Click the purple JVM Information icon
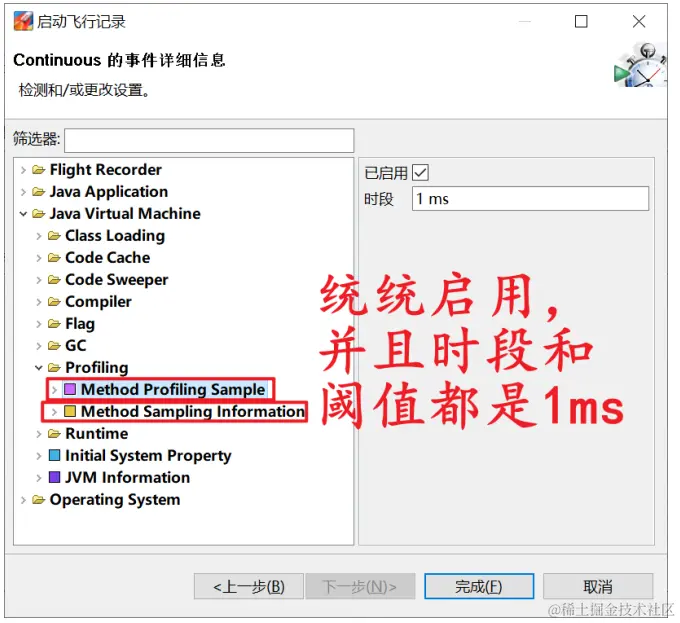This screenshot has width=680, height=623. 54,477
